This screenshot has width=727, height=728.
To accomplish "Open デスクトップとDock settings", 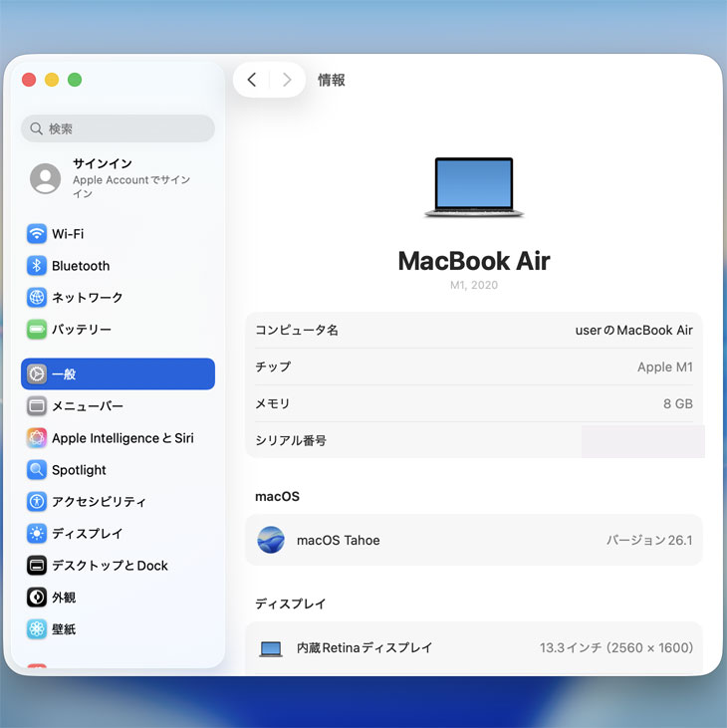I will 110,566.
